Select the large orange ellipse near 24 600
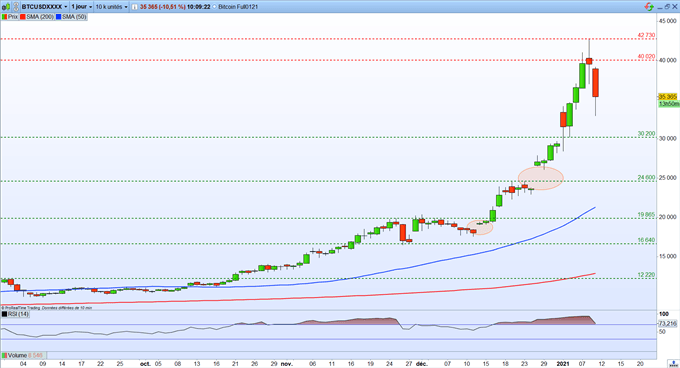The height and width of the screenshot is (368, 680). click(541, 178)
